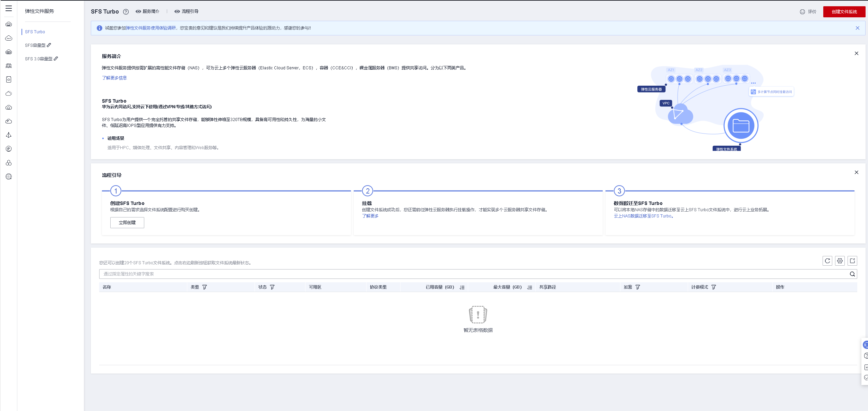Click the search magnifier icon
Screen dimensions: 868x411
pos(852,274)
